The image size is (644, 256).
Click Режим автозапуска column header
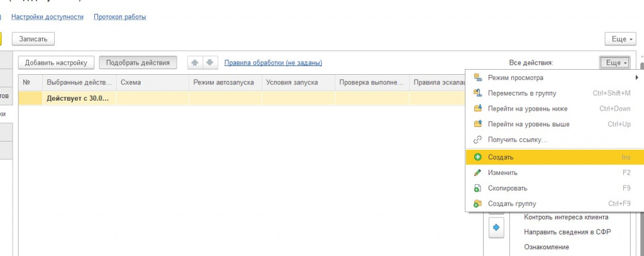pos(225,82)
